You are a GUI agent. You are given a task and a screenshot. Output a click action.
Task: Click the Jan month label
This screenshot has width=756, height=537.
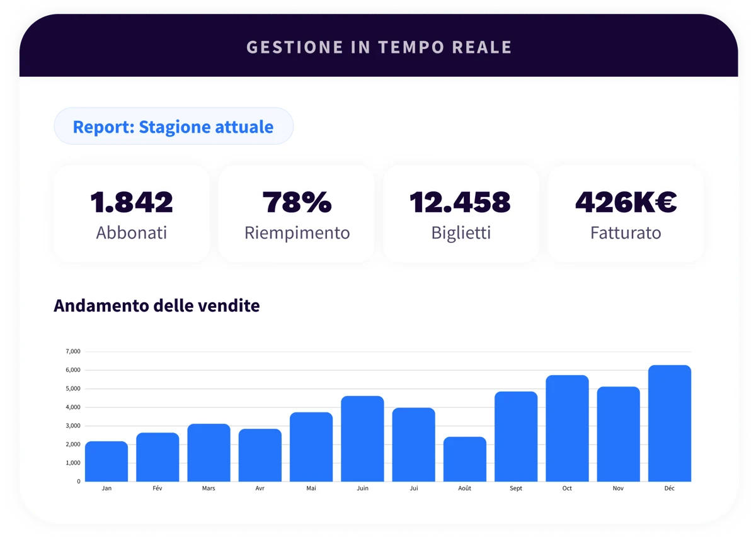coord(106,488)
